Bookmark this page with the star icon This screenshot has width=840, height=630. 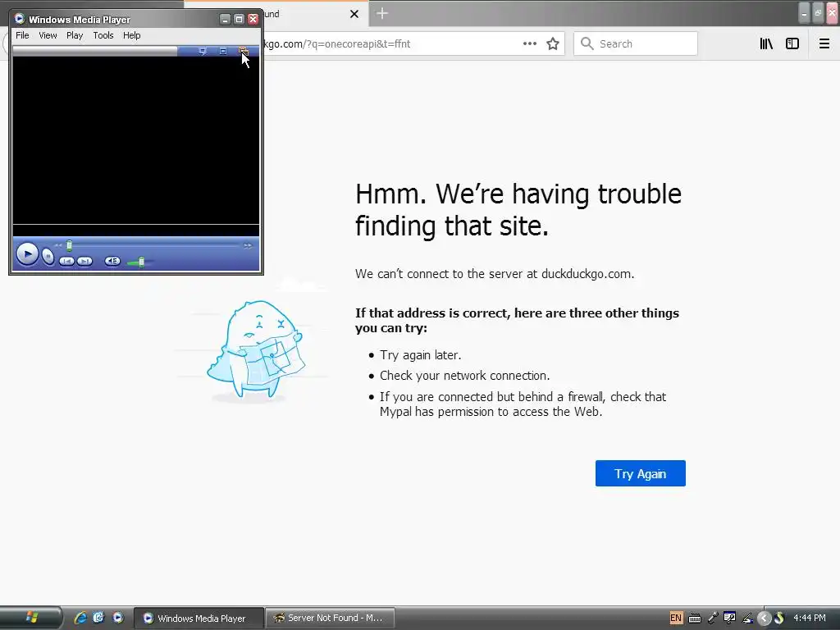(x=553, y=43)
